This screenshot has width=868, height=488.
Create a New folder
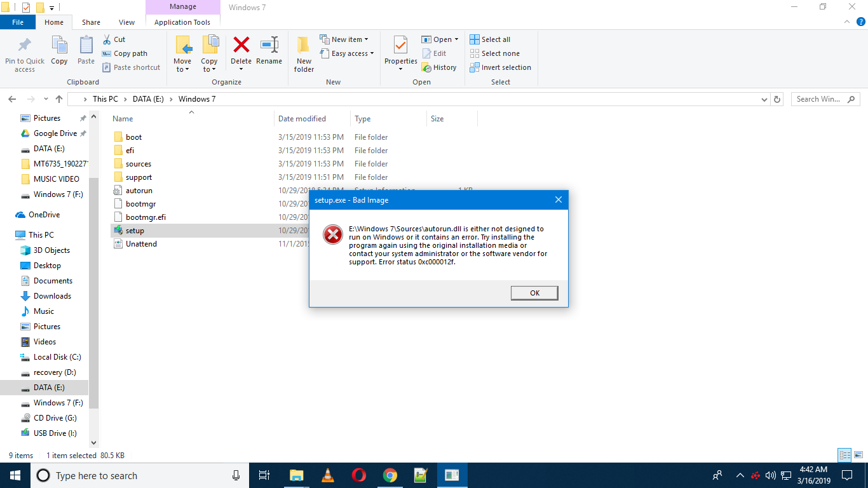[x=304, y=54]
